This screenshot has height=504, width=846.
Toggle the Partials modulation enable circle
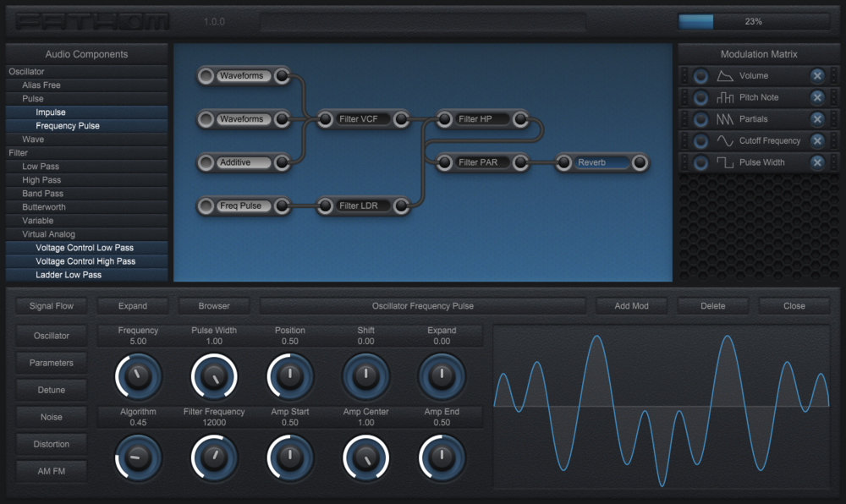coord(700,119)
